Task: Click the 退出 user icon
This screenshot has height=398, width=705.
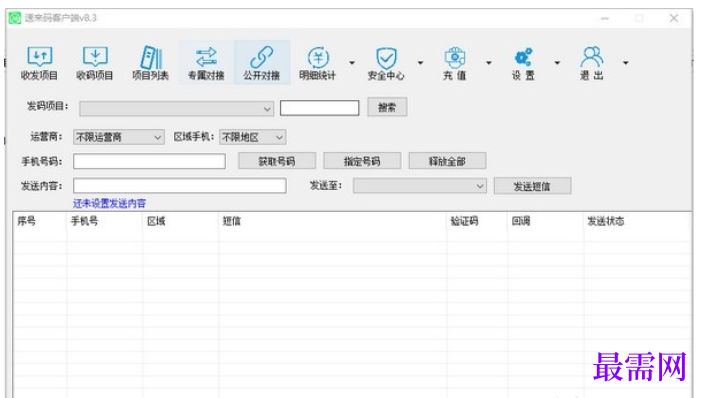Action: (591, 63)
